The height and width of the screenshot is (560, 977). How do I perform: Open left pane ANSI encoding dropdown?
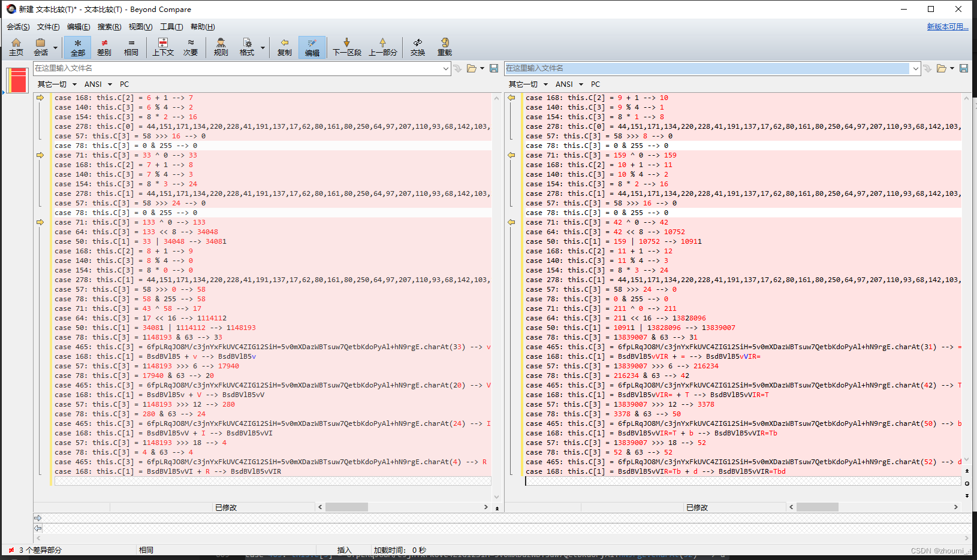pyautogui.click(x=98, y=84)
